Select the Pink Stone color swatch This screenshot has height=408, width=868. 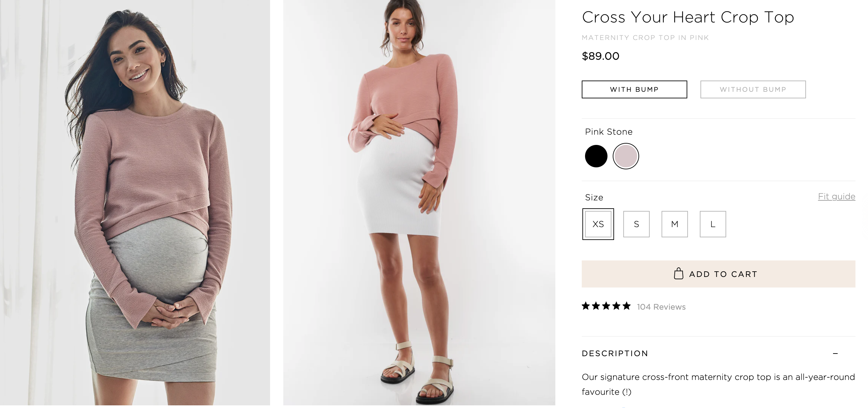click(625, 156)
